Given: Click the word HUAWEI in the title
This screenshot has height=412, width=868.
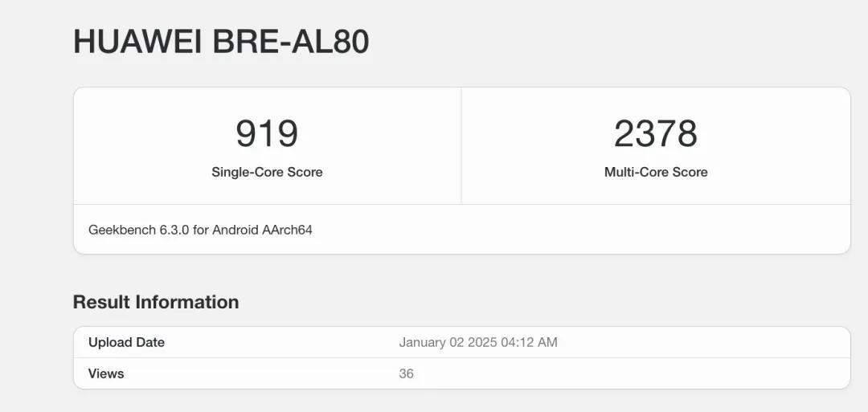Looking at the screenshot, I should pos(137,42).
